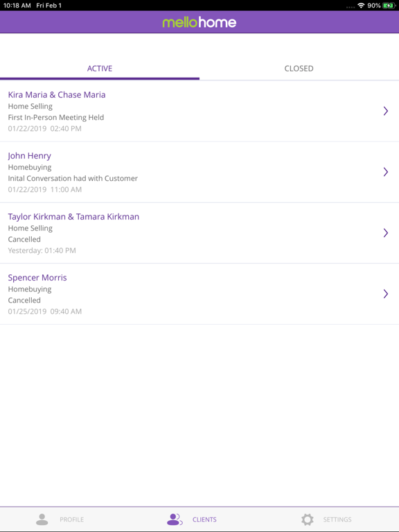Tap the 90% battery percentage

point(374,6)
